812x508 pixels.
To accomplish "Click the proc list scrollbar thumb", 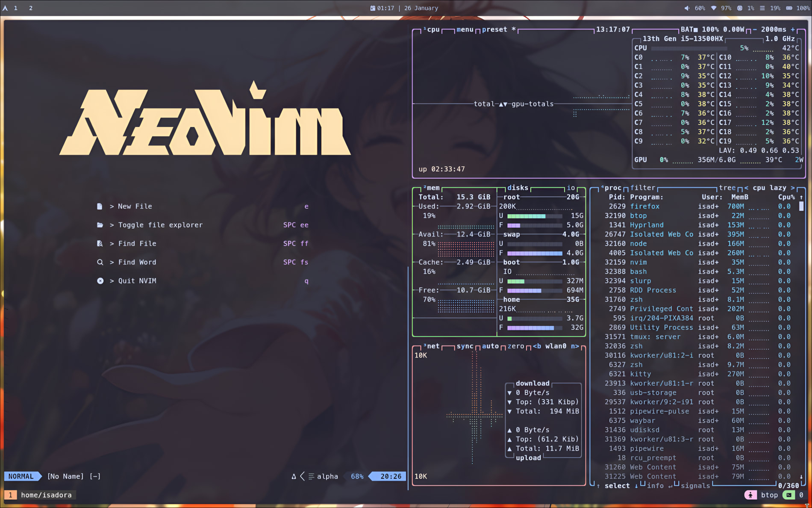I will coord(801,206).
